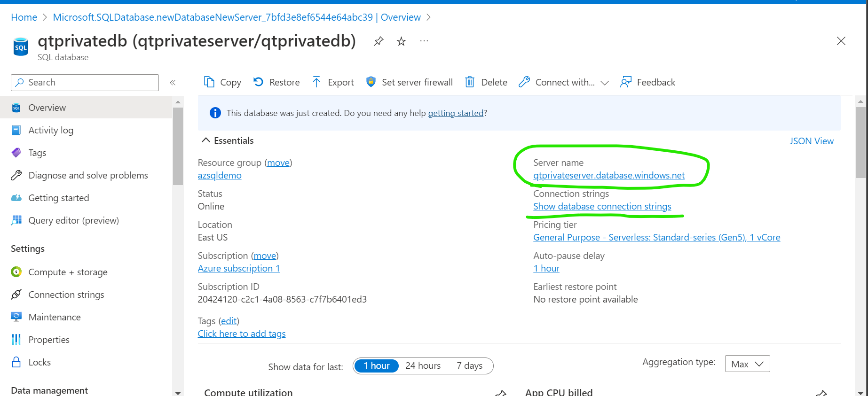This screenshot has width=868, height=396.
Task: Click the Copy toolbar button
Action: tap(222, 82)
